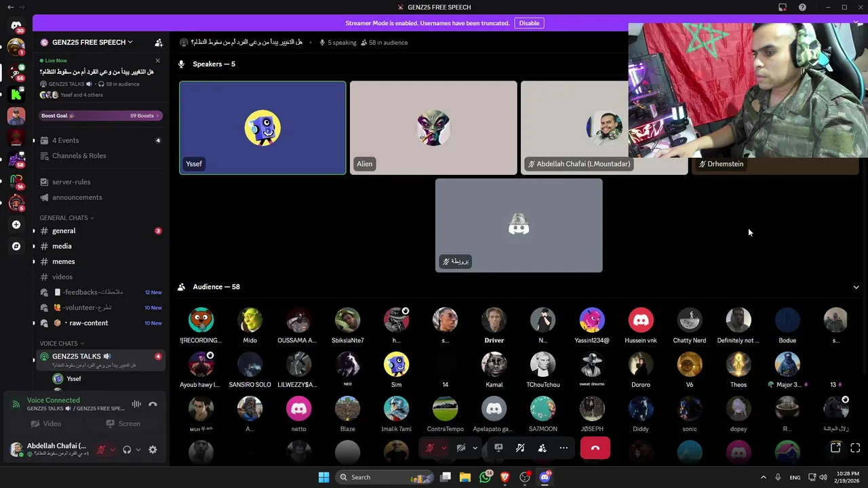Unmute microphone in stage control bar
This screenshot has width=868, height=488.
pos(429,448)
